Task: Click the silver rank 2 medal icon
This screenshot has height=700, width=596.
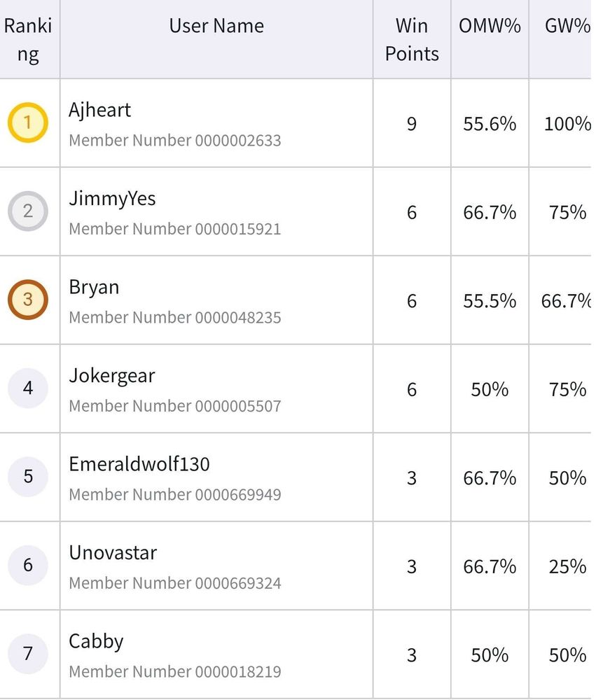Action: coord(28,211)
